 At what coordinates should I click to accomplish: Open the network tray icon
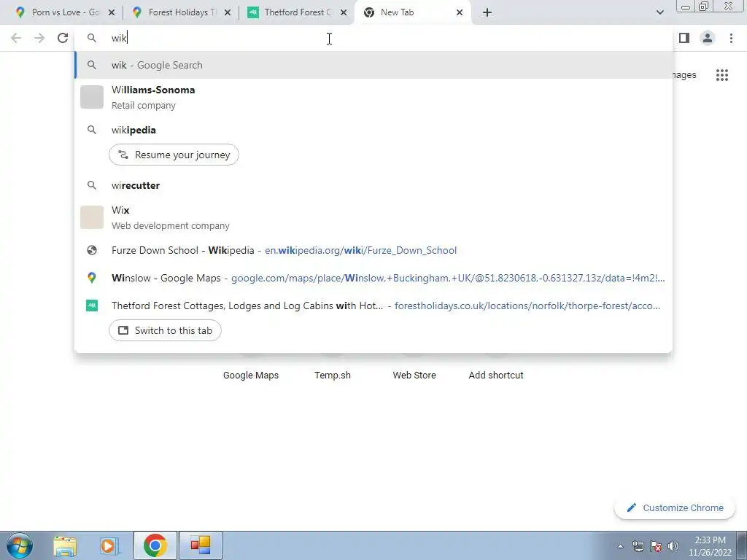tap(638, 546)
